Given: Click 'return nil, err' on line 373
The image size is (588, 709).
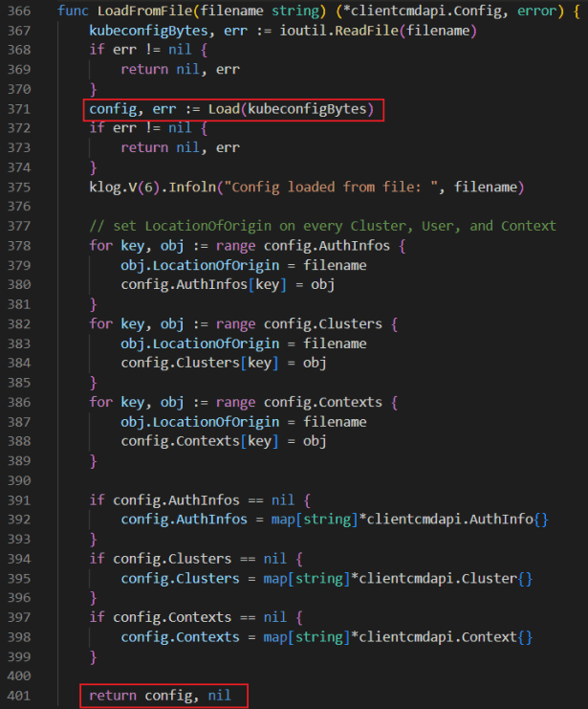Looking at the screenshot, I should coord(180,147).
